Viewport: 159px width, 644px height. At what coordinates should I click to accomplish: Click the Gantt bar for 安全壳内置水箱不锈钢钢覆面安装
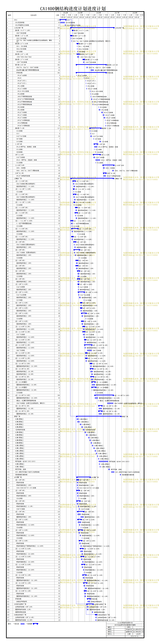[92, 70]
